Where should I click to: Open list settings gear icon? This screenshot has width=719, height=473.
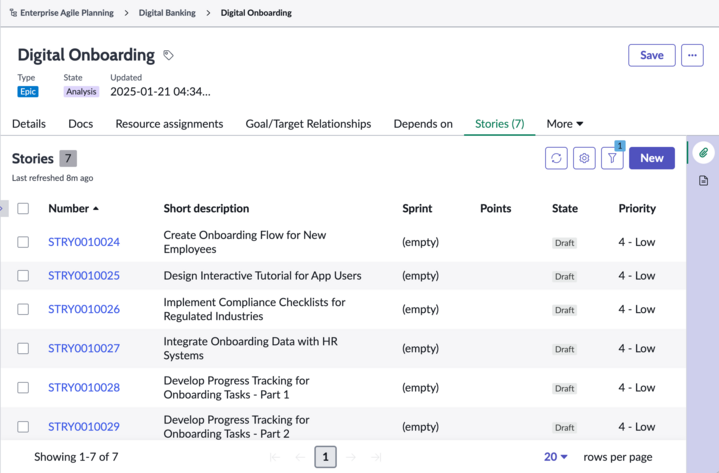584,158
